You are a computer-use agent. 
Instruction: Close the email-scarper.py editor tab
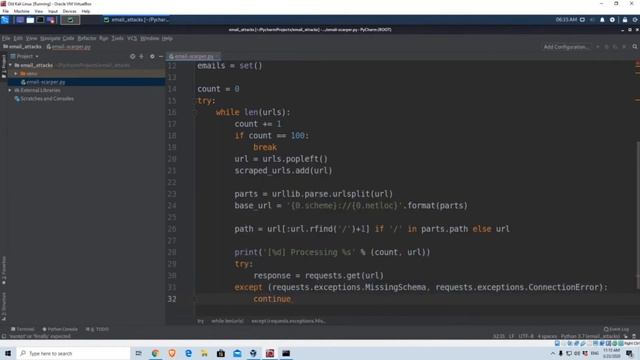click(x=218, y=56)
